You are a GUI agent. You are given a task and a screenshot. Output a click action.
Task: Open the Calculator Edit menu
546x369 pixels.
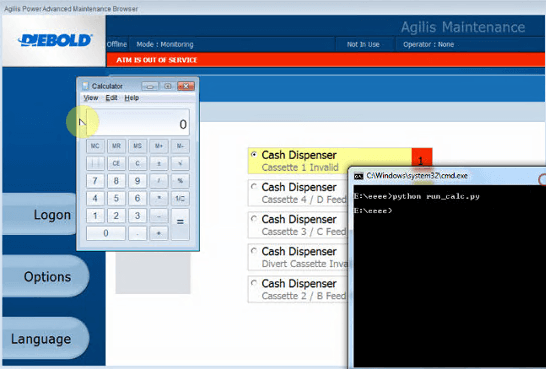pos(111,98)
